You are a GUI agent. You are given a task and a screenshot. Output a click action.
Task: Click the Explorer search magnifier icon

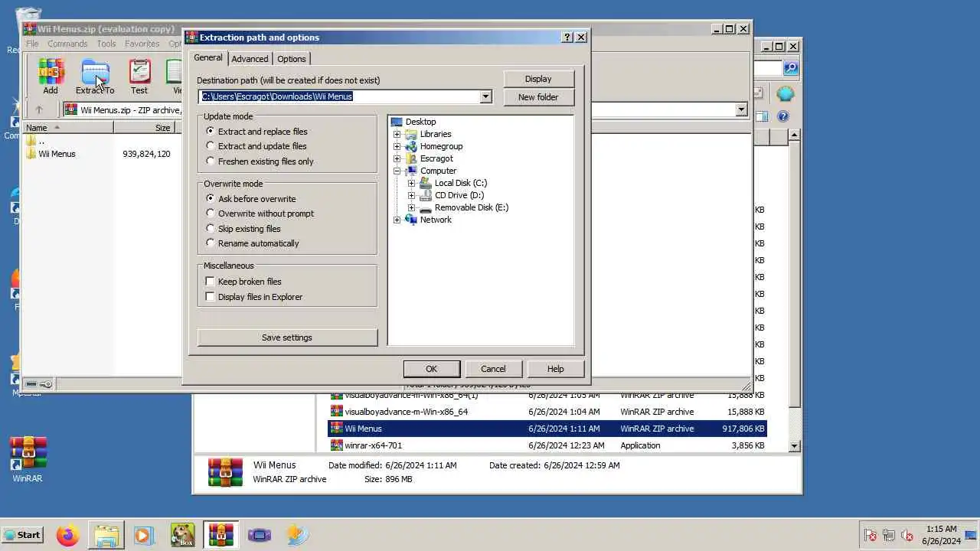[x=791, y=68]
